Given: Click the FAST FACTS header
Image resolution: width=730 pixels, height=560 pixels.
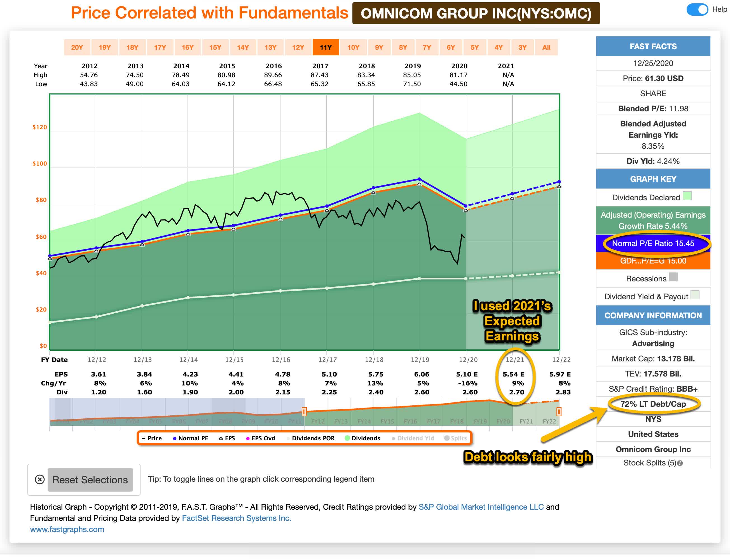Looking at the screenshot, I should click(653, 46).
